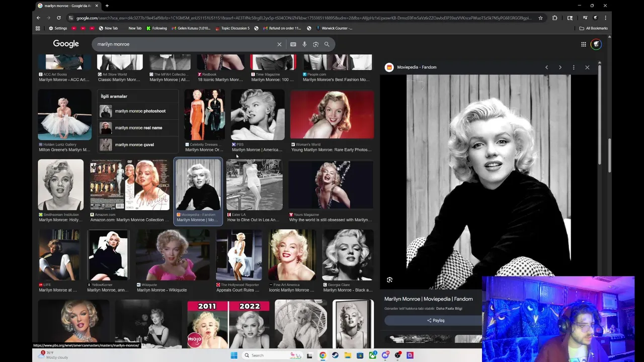
Task: Select related search marilyn monroe çuval
Action: coord(138,145)
